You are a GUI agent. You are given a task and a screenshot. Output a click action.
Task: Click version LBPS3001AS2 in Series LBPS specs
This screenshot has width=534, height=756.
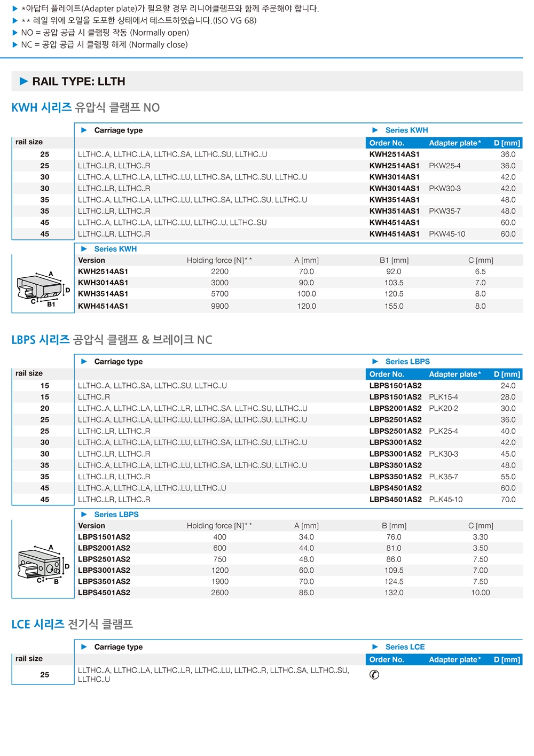click(104, 571)
